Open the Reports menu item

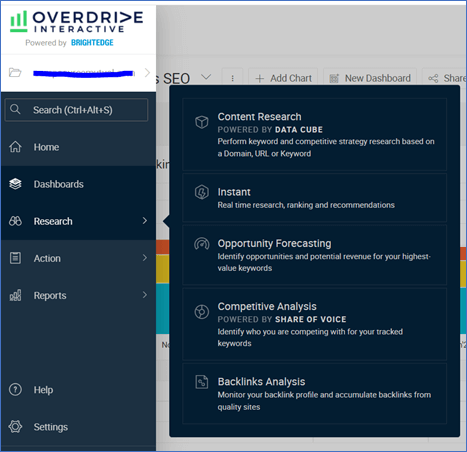pos(78,295)
